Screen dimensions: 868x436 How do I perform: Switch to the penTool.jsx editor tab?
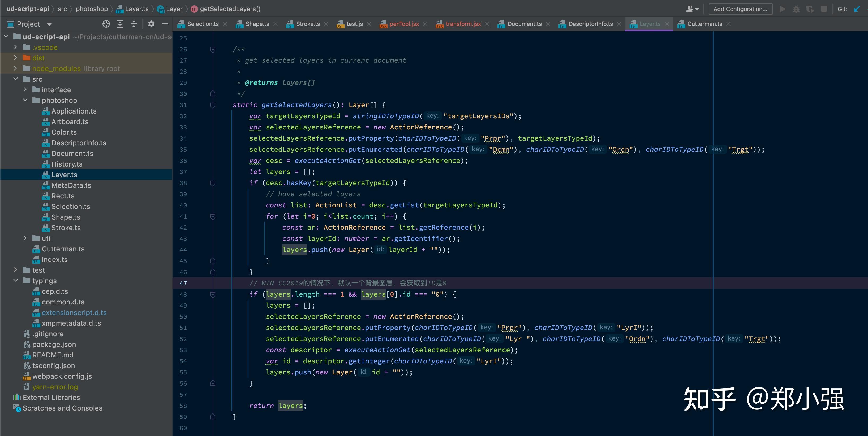[404, 24]
